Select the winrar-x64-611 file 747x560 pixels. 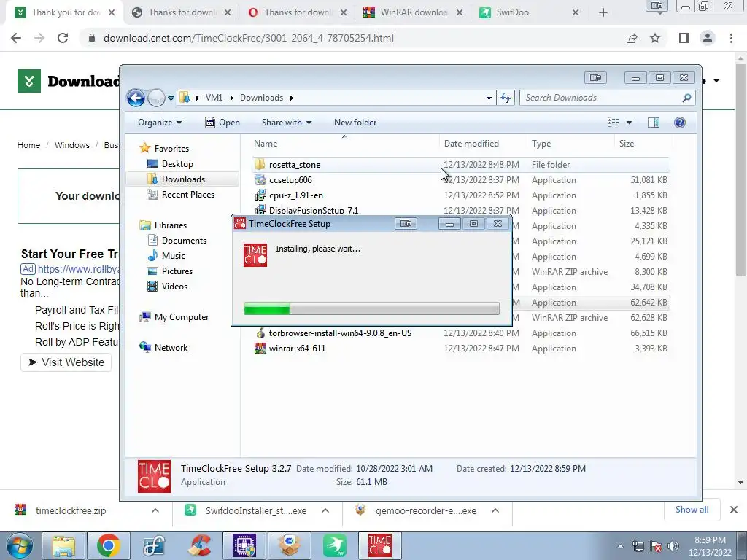click(x=461, y=348)
